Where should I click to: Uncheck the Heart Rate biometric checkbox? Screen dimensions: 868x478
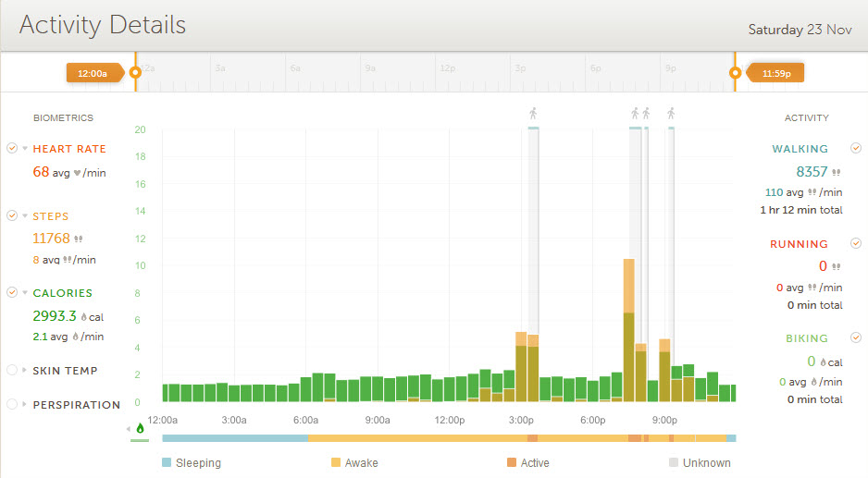click(x=12, y=148)
